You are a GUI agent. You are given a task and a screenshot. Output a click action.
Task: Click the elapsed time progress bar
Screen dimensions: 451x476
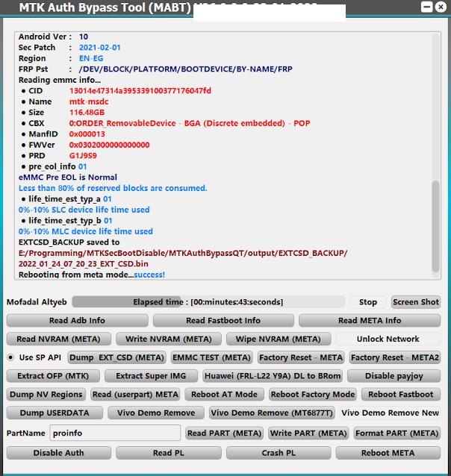coord(208,302)
